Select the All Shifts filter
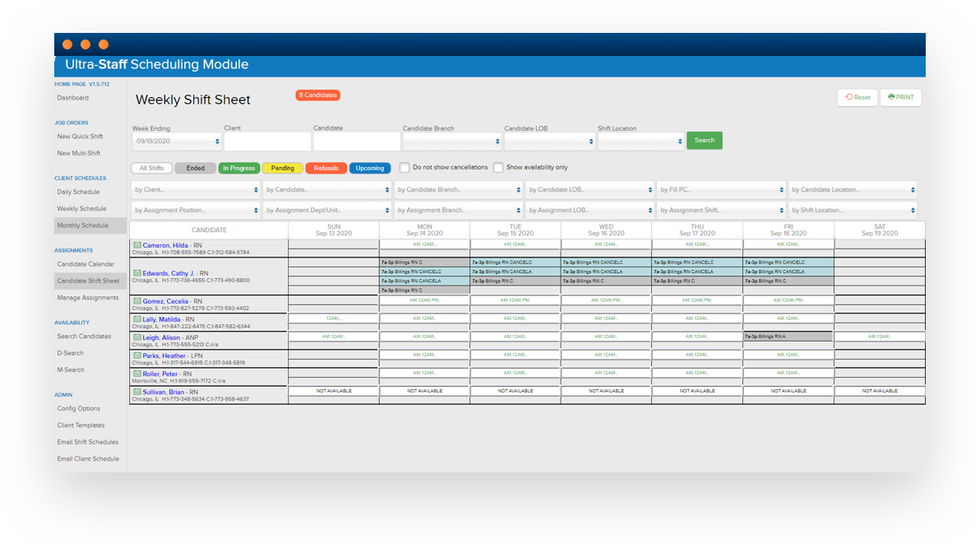 152,169
